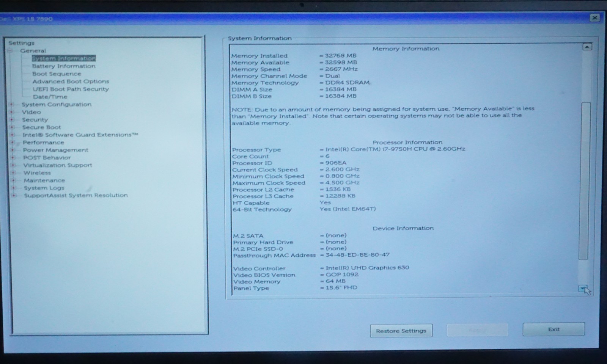607x364 pixels.
Task: Select Advanced Boot Options
Action: tap(71, 81)
